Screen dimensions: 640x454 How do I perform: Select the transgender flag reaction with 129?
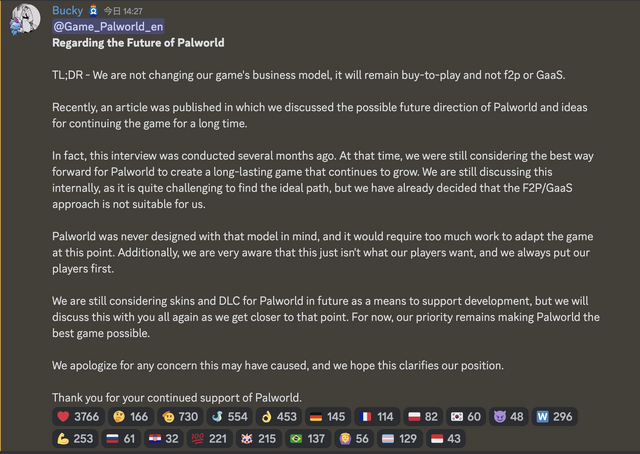coord(400,438)
